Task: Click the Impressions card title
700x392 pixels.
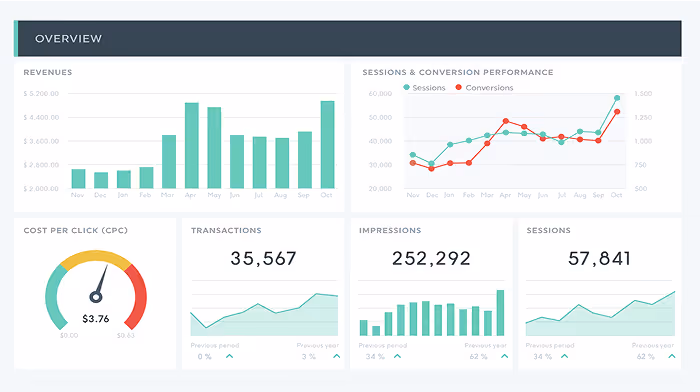Action: 390,230
